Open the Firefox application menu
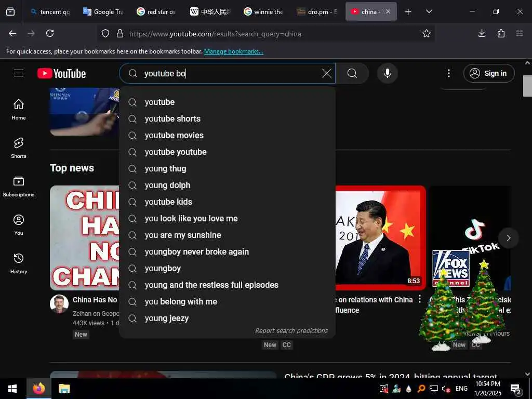The image size is (532, 399). pyautogui.click(x=520, y=33)
